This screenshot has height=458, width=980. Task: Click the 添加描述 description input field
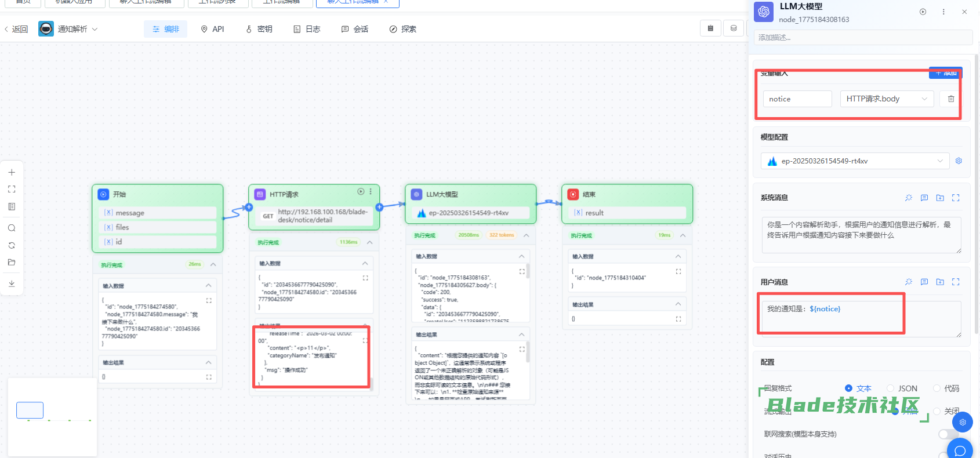(862, 38)
